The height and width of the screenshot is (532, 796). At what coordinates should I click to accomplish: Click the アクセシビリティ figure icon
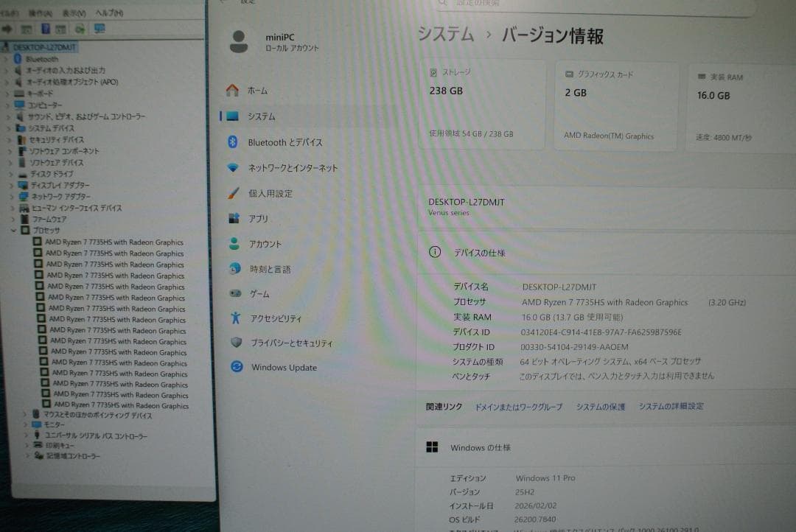point(236,318)
